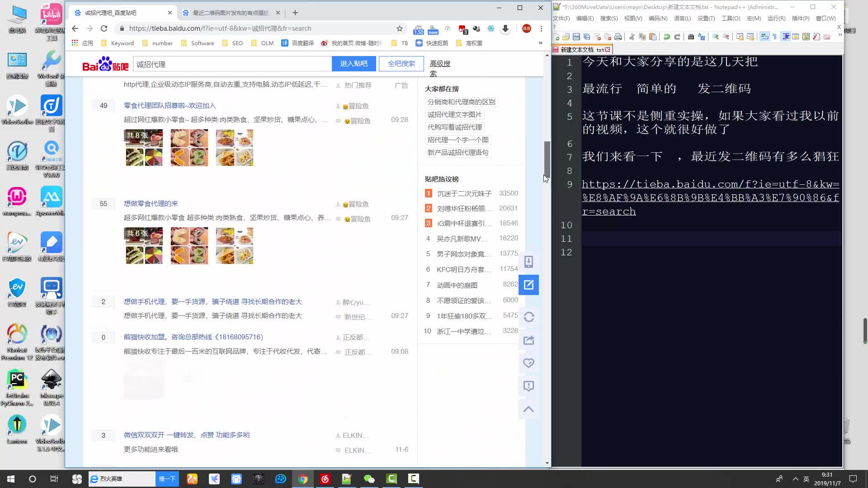868x488 pixels.
Task: Click Paste icon in Notepad++ toolbar
Action: 653,37
